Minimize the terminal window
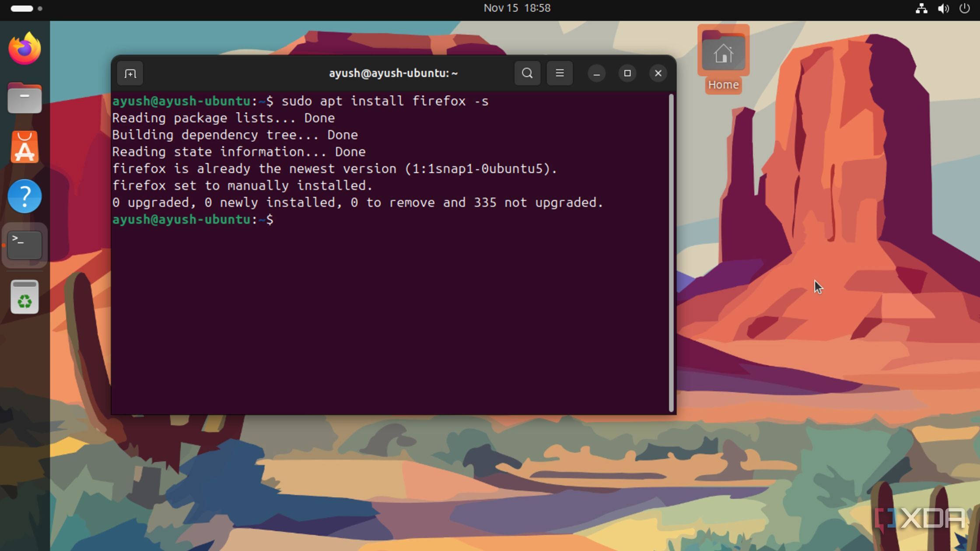Image resolution: width=980 pixels, height=551 pixels. tap(596, 73)
